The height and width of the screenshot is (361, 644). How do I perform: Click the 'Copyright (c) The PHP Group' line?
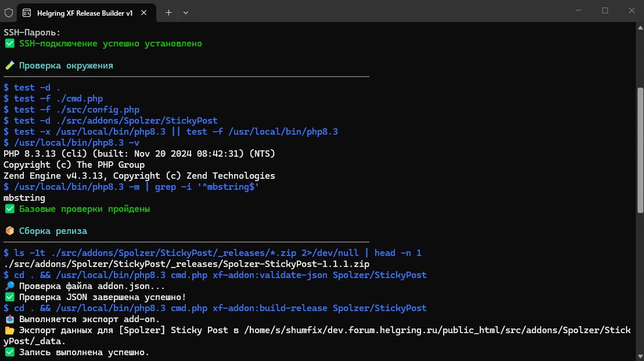pyautogui.click(x=74, y=165)
